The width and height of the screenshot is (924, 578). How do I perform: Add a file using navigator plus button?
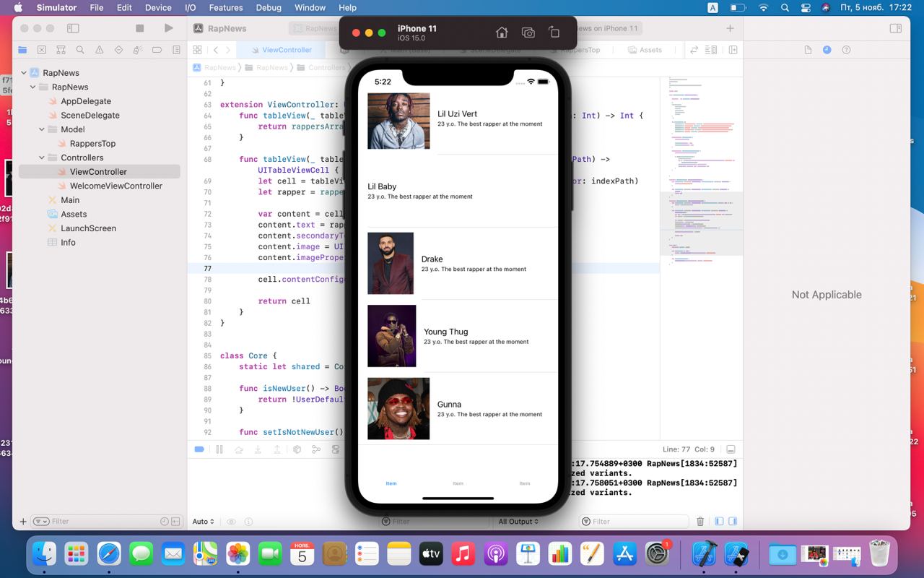(23, 522)
